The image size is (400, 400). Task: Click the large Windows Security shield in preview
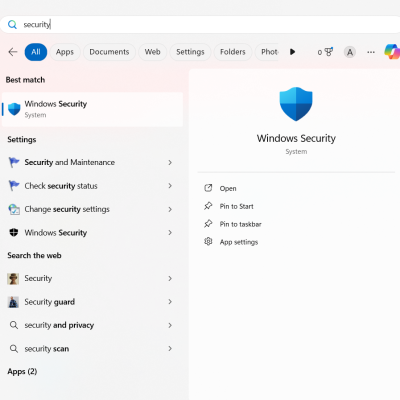click(296, 104)
